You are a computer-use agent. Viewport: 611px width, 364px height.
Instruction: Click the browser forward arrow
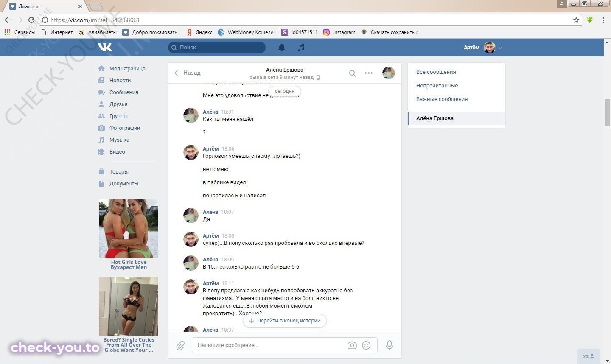coord(20,20)
